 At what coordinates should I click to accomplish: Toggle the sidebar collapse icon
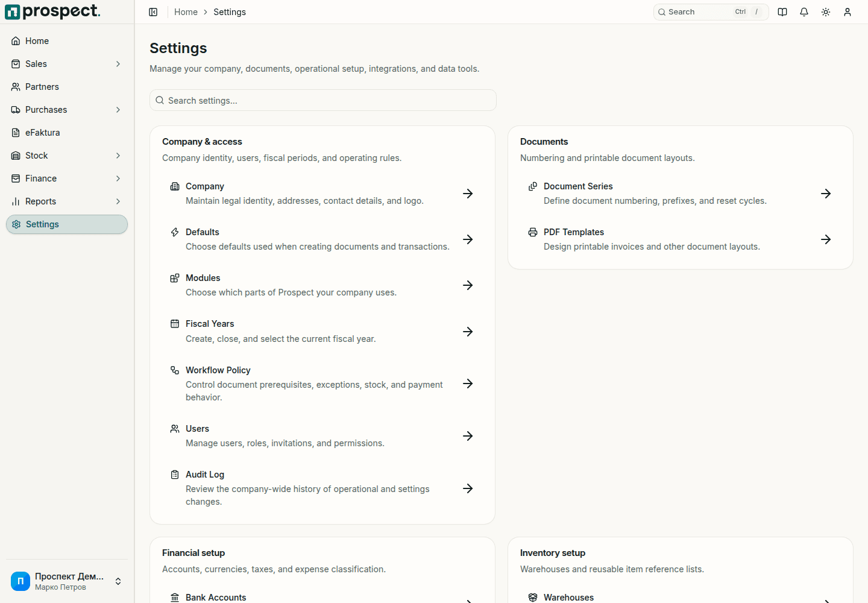pyautogui.click(x=153, y=12)
